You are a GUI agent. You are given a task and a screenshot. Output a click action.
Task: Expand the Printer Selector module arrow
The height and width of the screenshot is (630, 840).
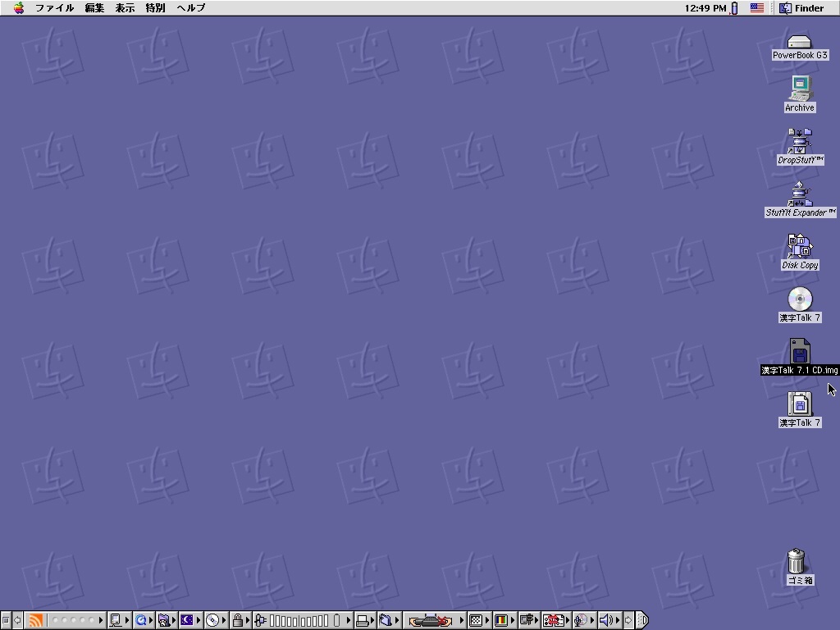pos(372,620)
